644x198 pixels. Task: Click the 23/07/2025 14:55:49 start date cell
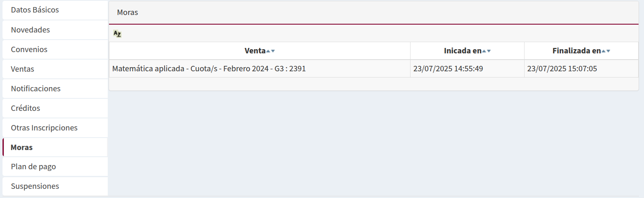tap(448, 69)
